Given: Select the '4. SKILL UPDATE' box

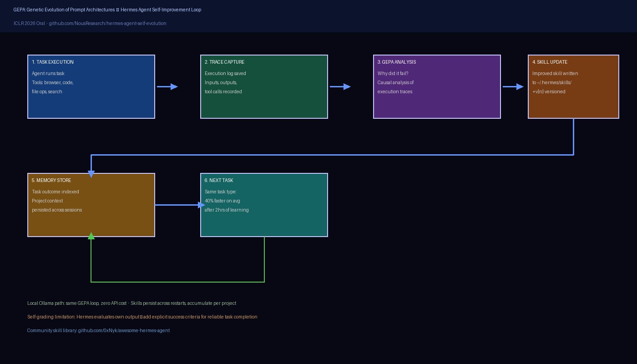Looking at the screenshot, I should 573,86.
